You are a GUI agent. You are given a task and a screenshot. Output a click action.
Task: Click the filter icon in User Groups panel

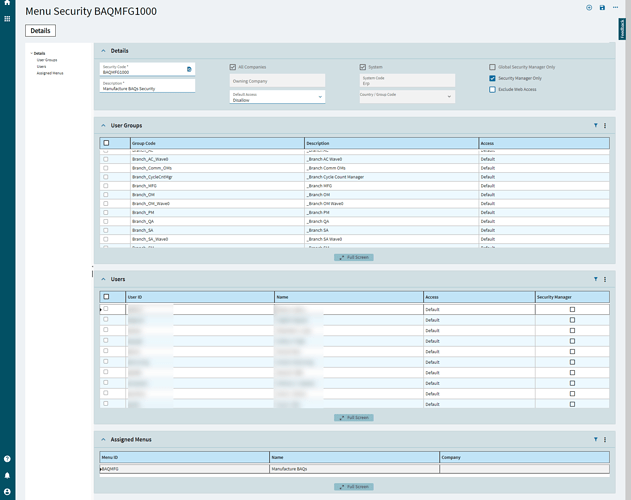[x=596, y=125]
